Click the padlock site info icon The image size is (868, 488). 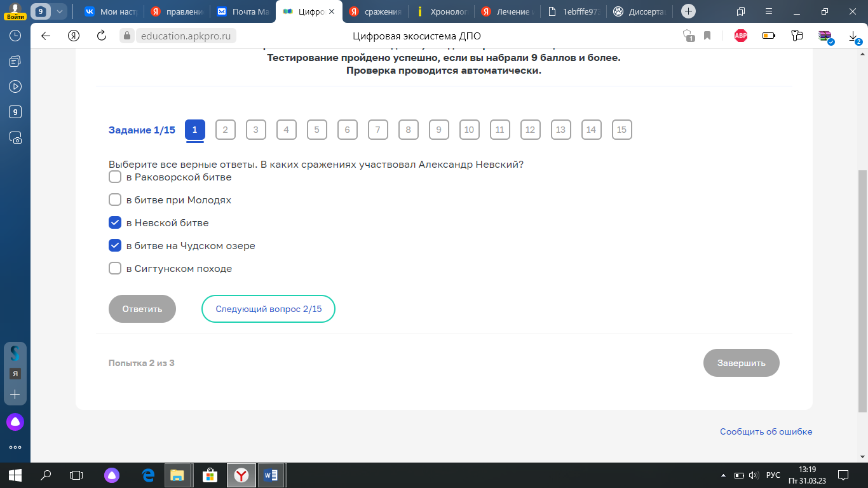tap(127, 36)
